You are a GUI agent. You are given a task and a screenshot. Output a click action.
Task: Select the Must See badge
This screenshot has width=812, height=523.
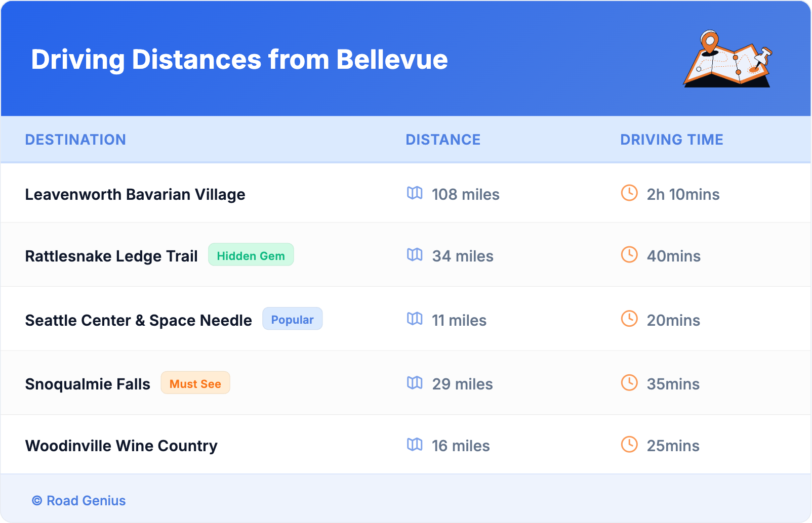[x=195, y=383]
